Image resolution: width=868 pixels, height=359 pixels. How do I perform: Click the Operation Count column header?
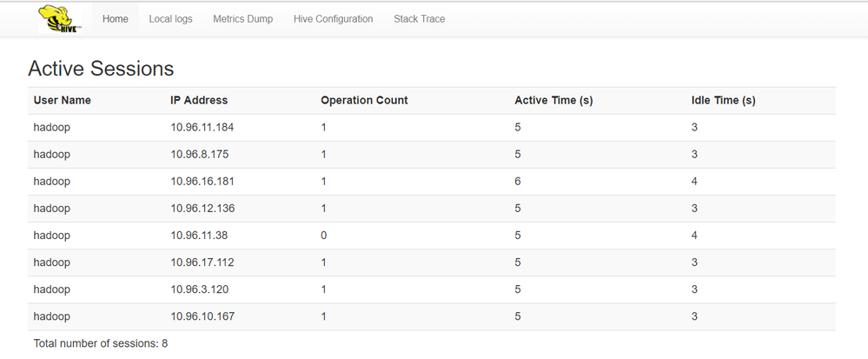pyautogui.click(x=364, y=101)
